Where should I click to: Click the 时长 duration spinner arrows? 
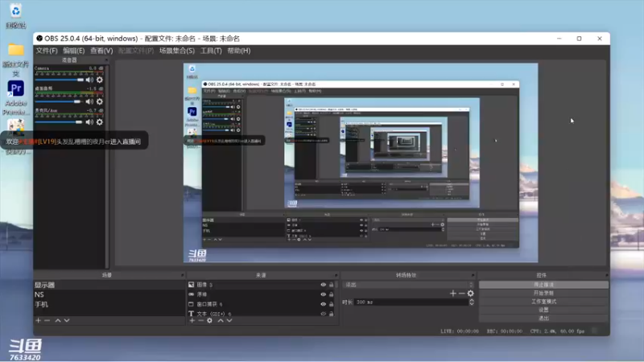tap(472, 302)
